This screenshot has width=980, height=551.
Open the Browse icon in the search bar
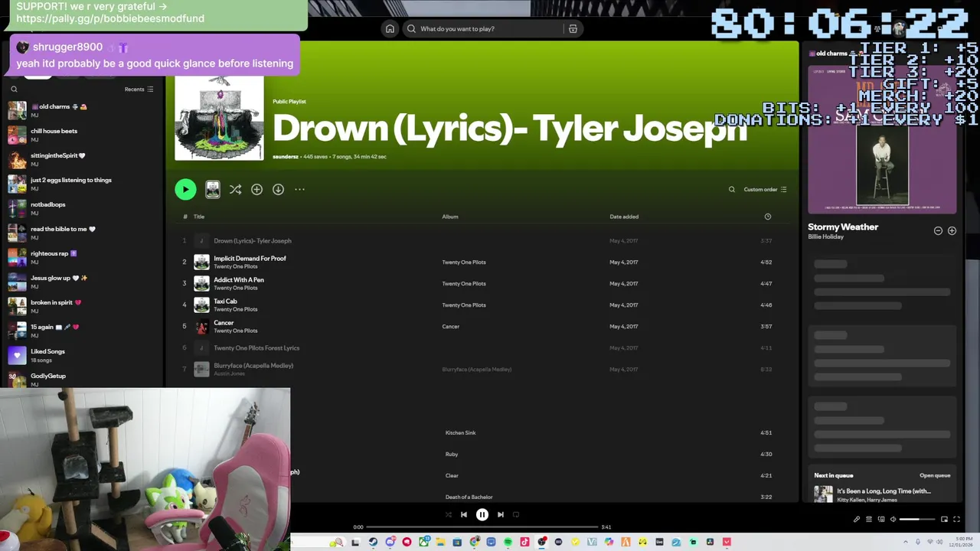click(x=573, y=28)
